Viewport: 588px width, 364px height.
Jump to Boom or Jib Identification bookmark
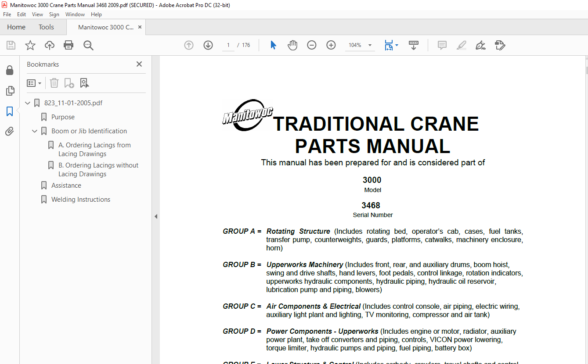point(89,131)
